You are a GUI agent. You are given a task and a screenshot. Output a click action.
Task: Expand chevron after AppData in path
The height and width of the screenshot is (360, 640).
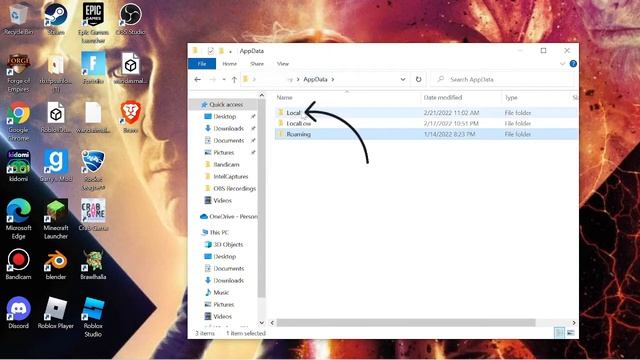click(333, 79)
